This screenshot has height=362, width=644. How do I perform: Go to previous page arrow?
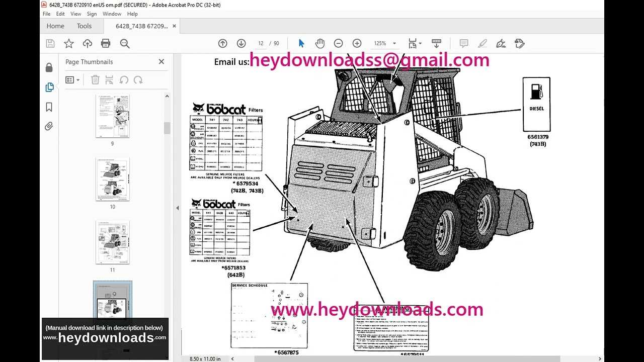click(222, 44)
